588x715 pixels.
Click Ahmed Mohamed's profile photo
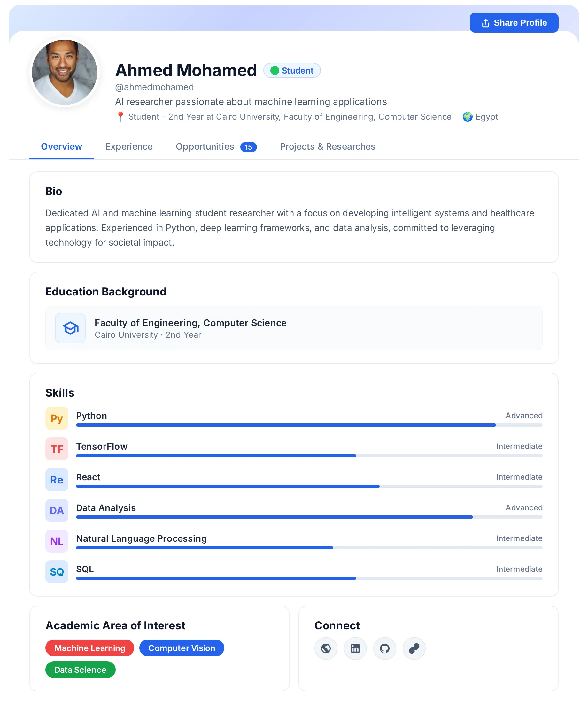pos(64,72)
